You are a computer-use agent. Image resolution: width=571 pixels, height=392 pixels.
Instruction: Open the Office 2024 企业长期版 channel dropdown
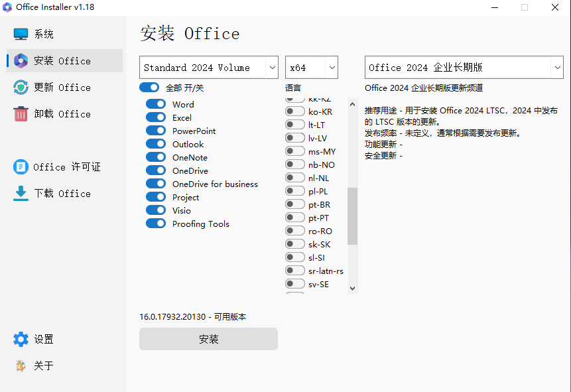[x=463, y=67]
